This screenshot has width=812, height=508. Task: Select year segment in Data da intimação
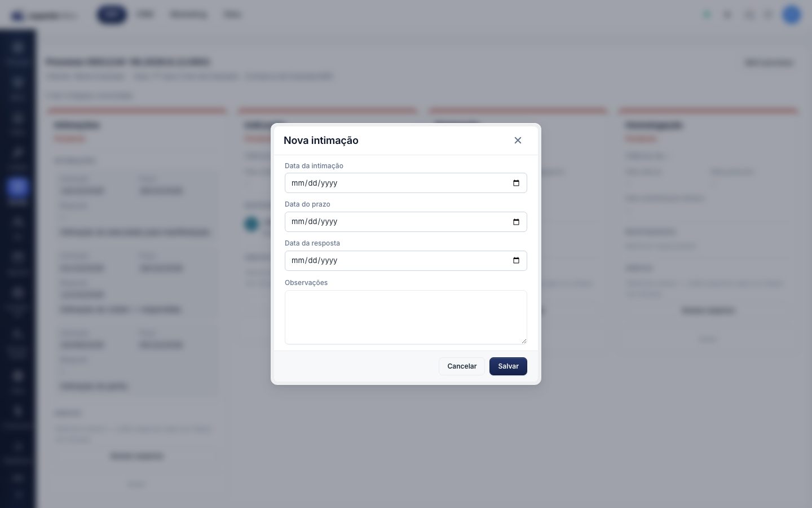[x=329, y=183]
